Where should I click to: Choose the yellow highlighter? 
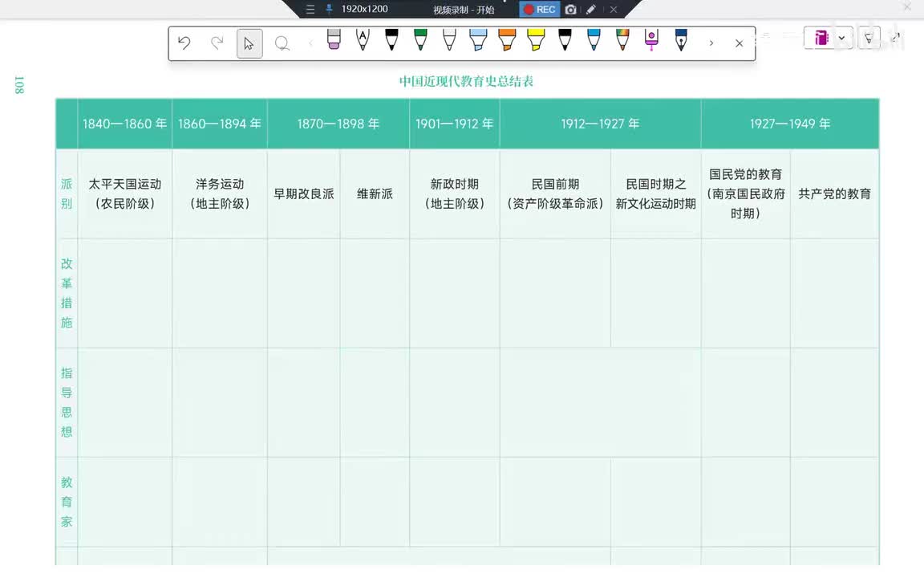[536, 39]
